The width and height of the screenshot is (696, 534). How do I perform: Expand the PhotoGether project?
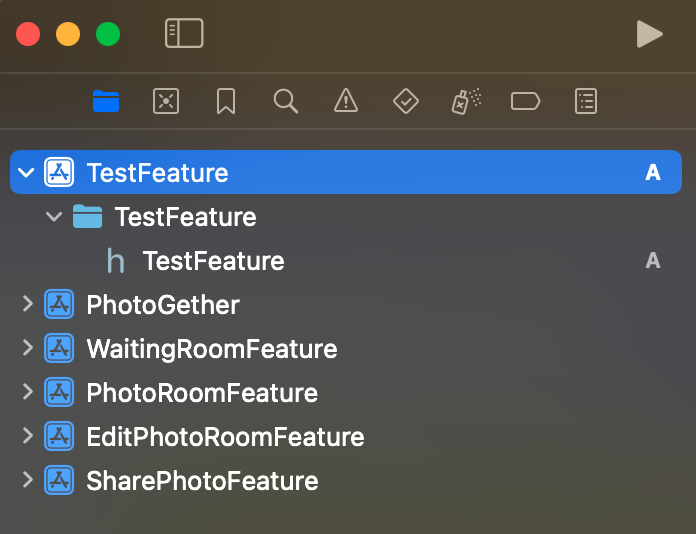(x=27, y=305)
